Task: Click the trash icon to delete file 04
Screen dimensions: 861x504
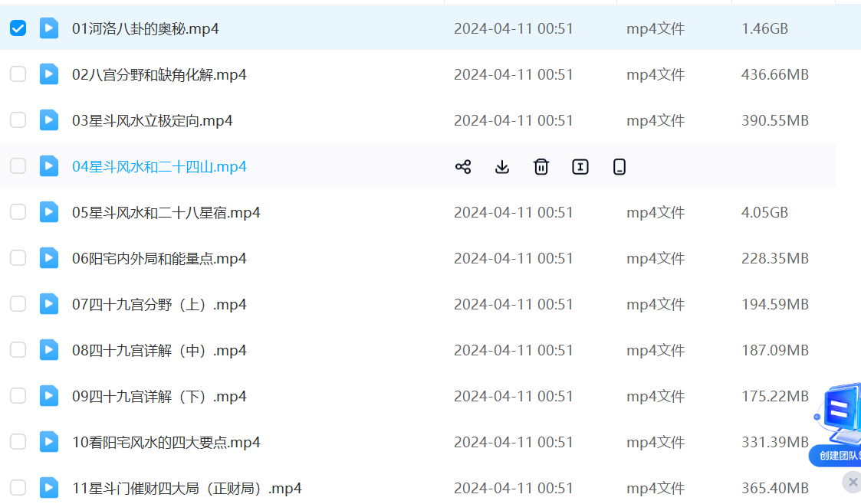Action: tap(541, 166)
